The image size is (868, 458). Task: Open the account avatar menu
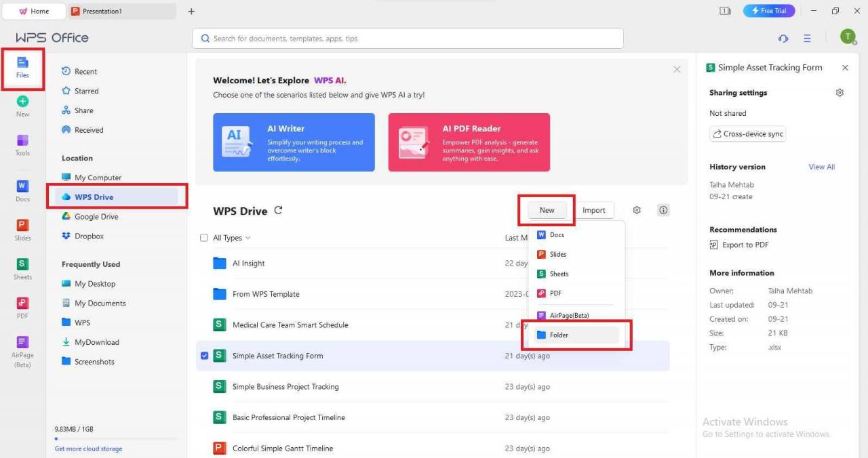coord(848,37)
